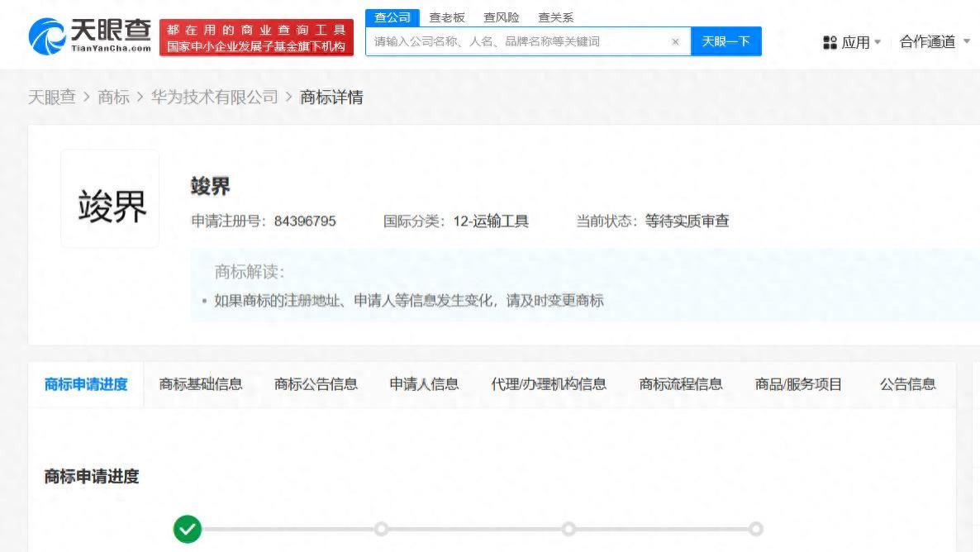Click the 竣界 trademark title
This screenshot has width=980, height=552.
(x=210, y=186)
